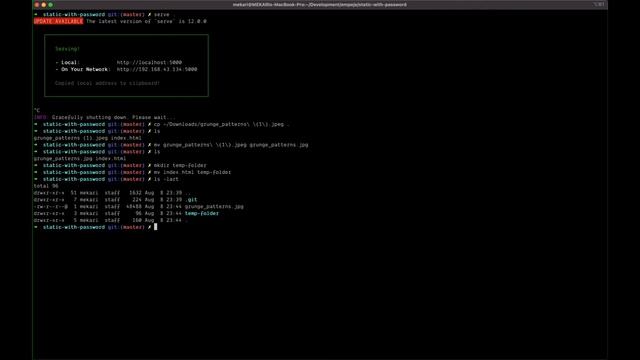Click the 'ls -lart' command

[x=166, y=179]
